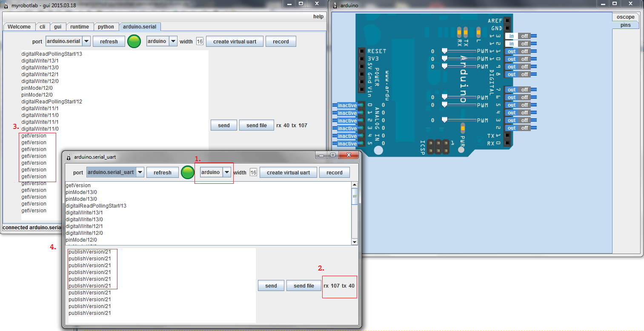Click the PWM slider handle for pin 6
644x331 pixels.
[x=445, y=97]
